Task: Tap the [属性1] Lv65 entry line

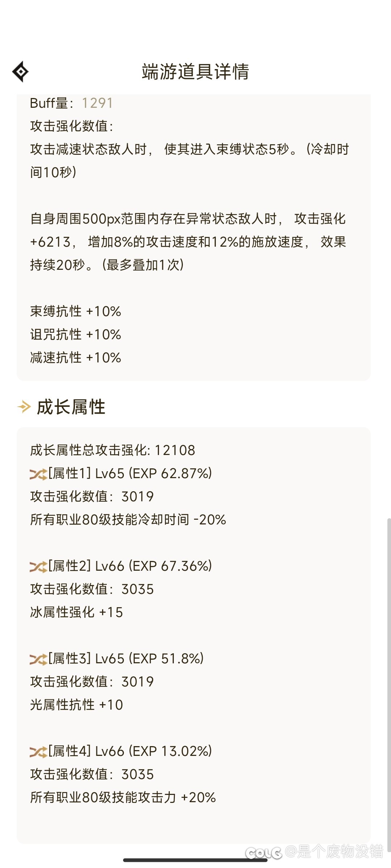Action: point(121,473)
